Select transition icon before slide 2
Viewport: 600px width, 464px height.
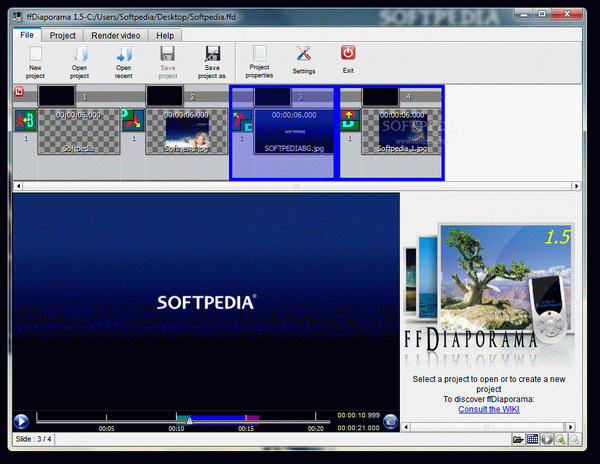(133, 120)
